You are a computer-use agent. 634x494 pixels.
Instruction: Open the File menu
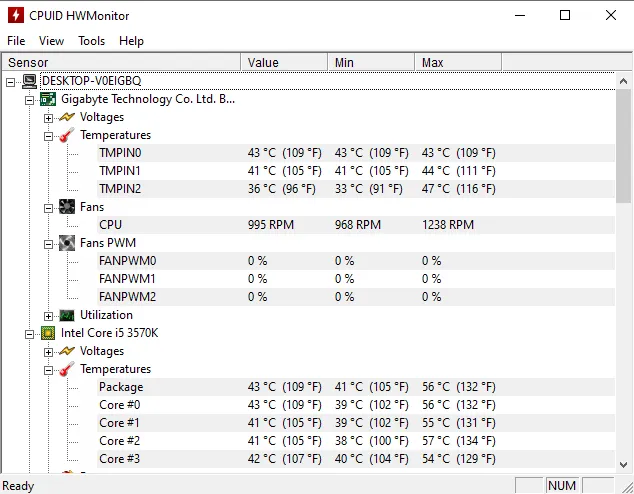[16, 41]
